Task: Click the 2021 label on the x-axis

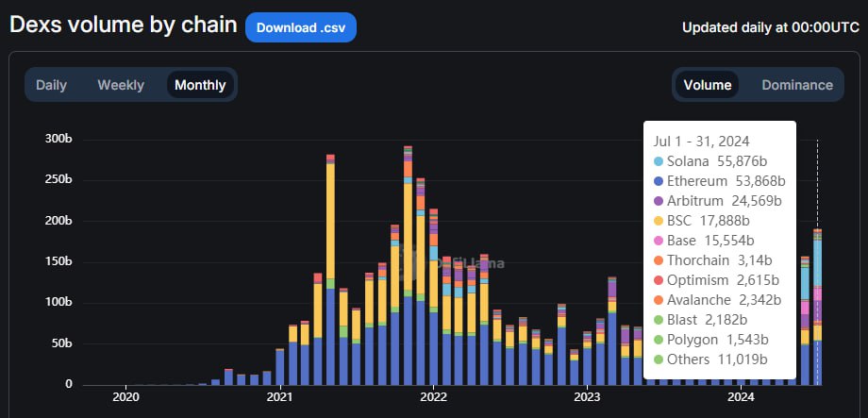Action: pyautogui.click(x=279, y=399)
